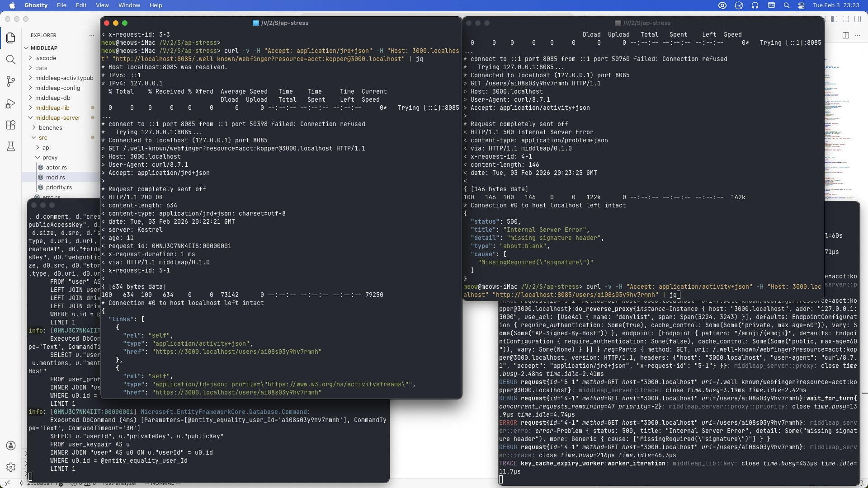The width and height of the screenshot is (868, 488).
Task: Open the Run and Debug view
Action: [x=11, y=103]
